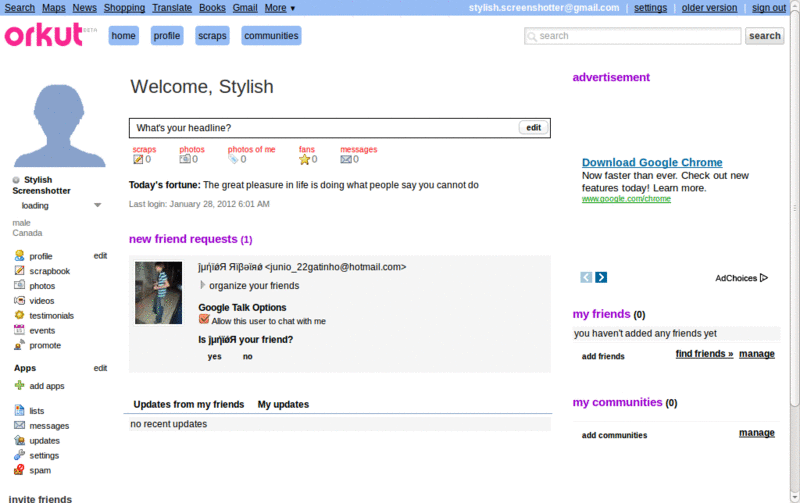
Task: Open Translate link in top bar
Action: 172,8
